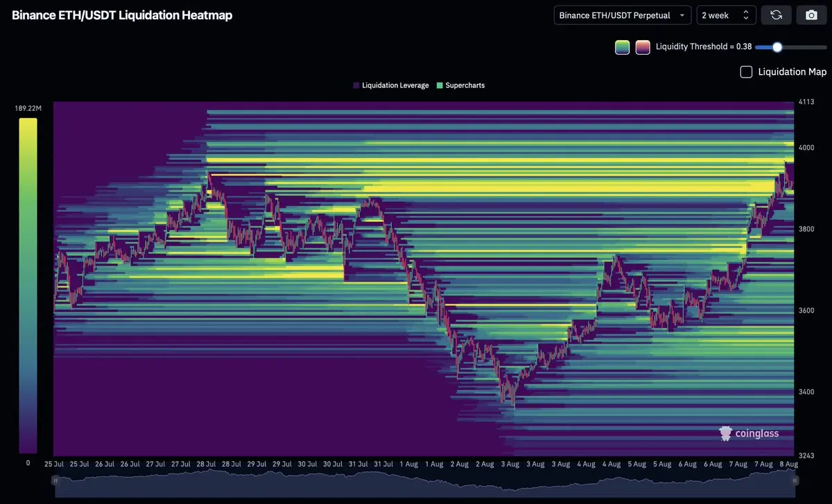Refresh the heatmap with the reload icon
This screenshot has width=832, height=504.
pos(776,15)
